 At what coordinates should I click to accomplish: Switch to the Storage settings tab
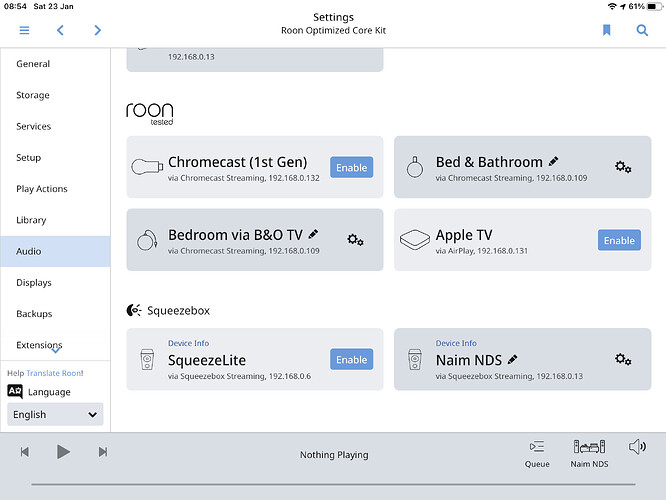point(33,95)
